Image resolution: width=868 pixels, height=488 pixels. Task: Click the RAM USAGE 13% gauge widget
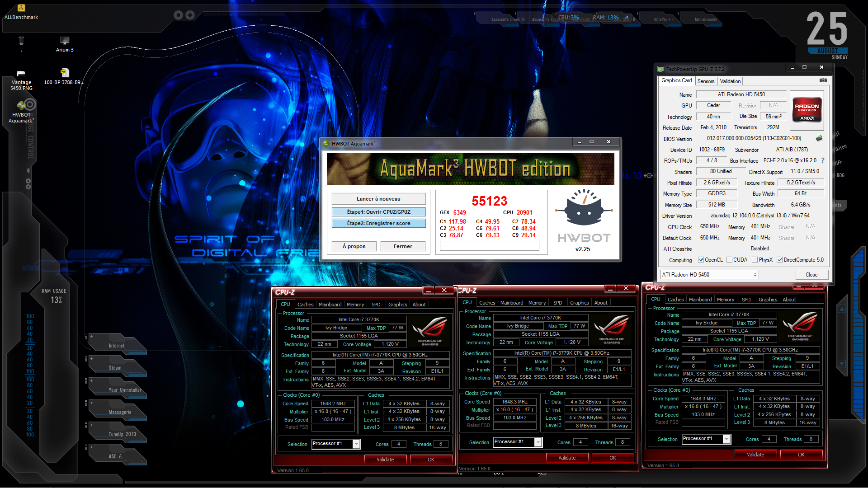click(54, 296)
